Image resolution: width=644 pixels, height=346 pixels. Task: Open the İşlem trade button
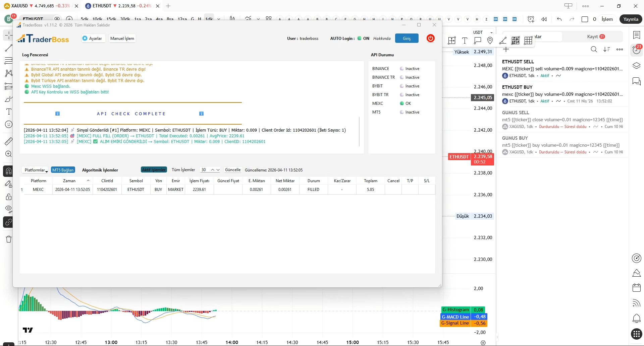point(607,19)
